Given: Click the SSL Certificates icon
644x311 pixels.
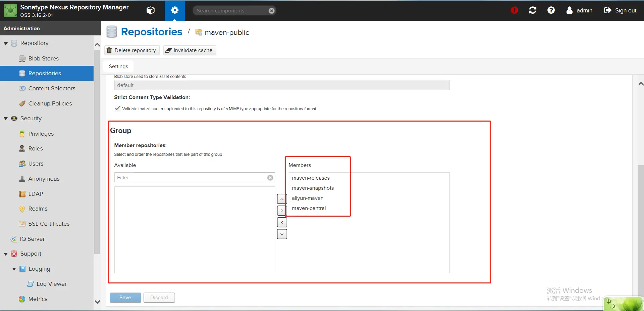Looking at the screenshot, I should (x=22, y=224).
